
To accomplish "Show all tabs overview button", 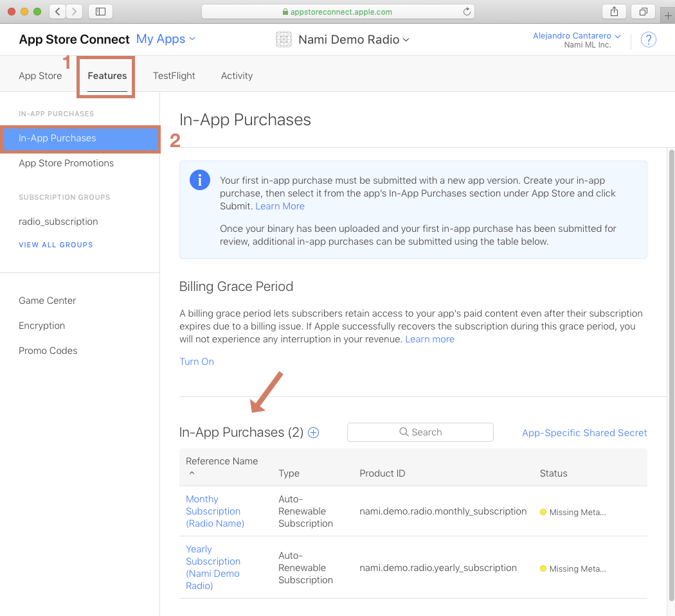I will [x=643, y=12].
